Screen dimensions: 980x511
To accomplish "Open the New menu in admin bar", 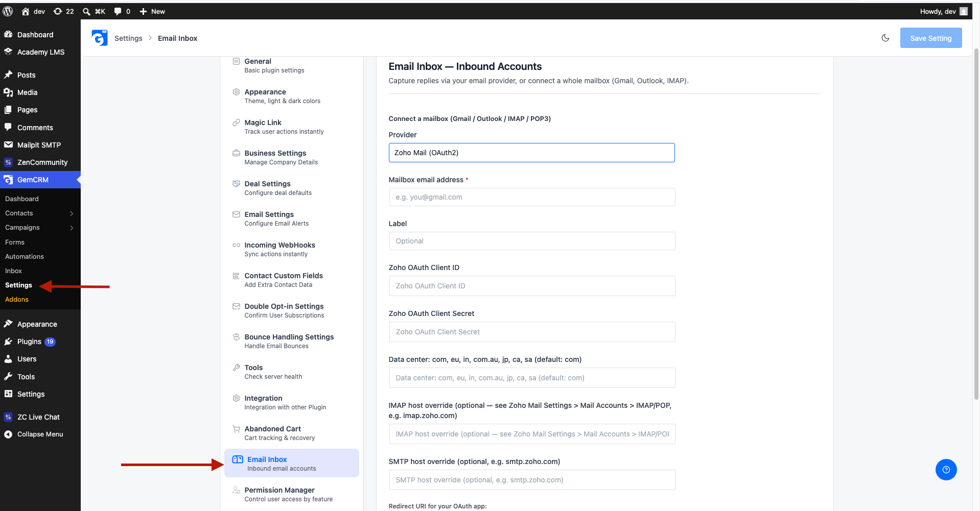I will (x=152, y=11).
